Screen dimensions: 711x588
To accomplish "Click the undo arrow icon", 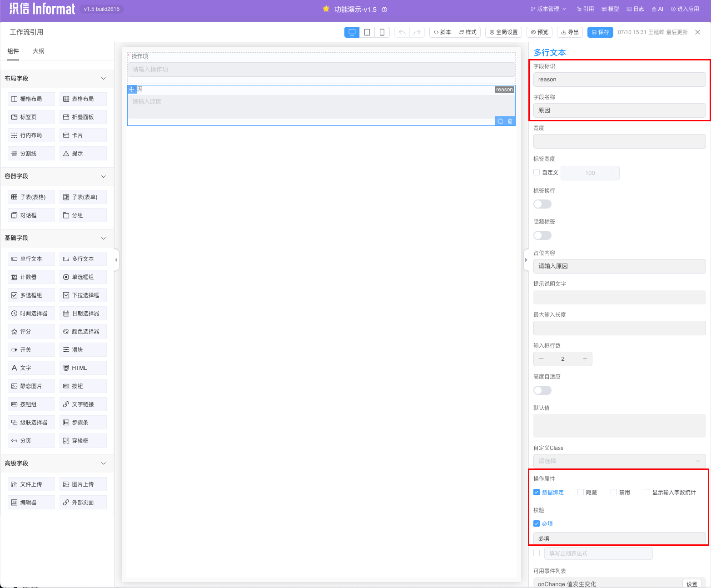I will [402, 32].
